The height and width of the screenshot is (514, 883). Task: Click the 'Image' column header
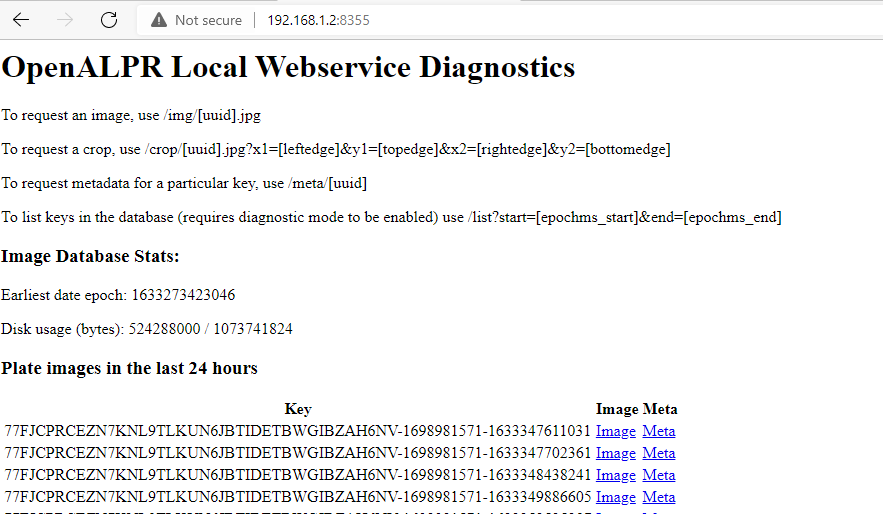click(x=617, y=409)
